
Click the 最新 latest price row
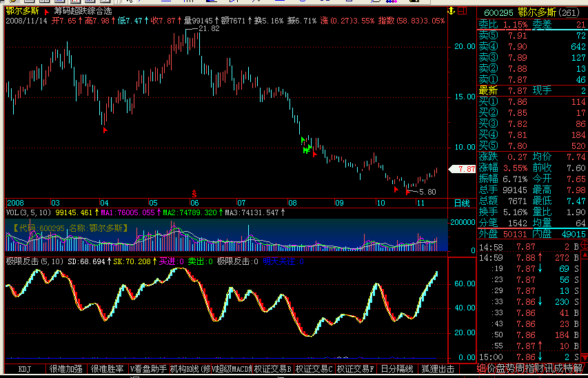tap(531, 90)
